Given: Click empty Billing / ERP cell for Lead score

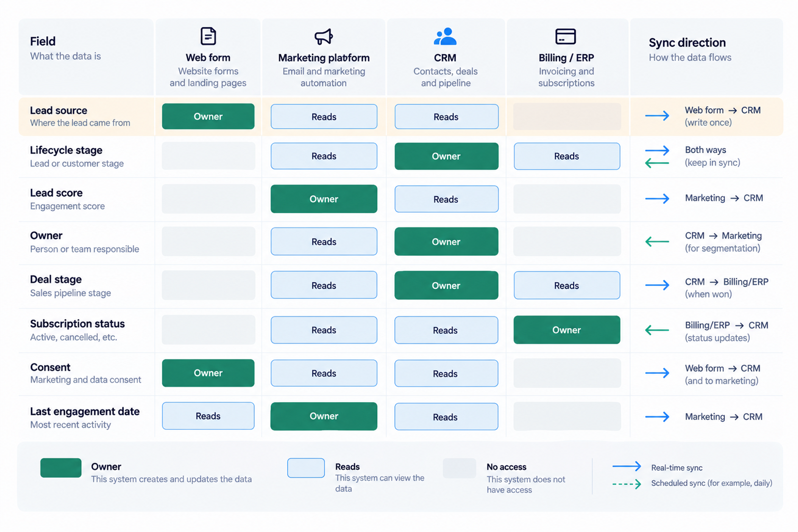Looking at the screenshot, I should click(567, 199).
